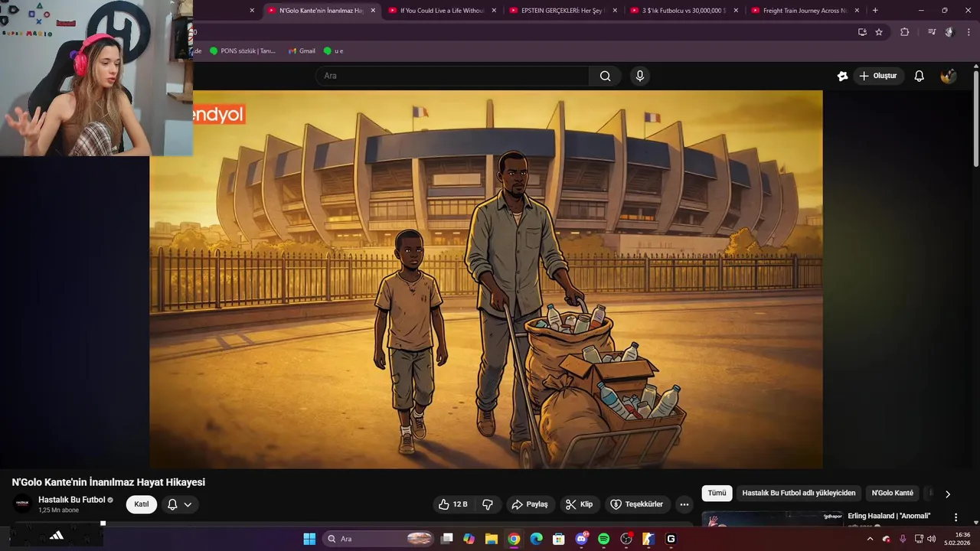980x551 pixels.
Task: Click the sparkle icon beside Oluştur
Action: click(842, 76)
